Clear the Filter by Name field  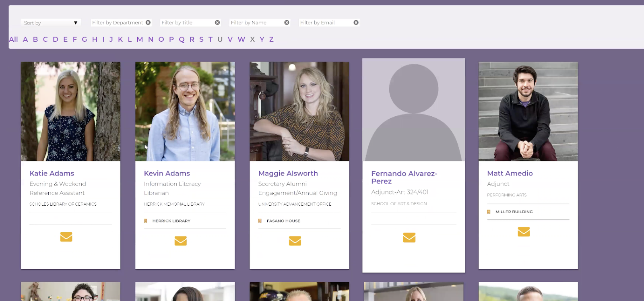[x=287, y=23]
